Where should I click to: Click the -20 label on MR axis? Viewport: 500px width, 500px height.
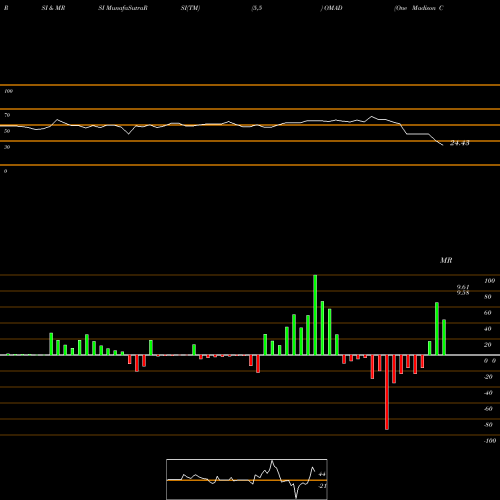click(488, 377)
